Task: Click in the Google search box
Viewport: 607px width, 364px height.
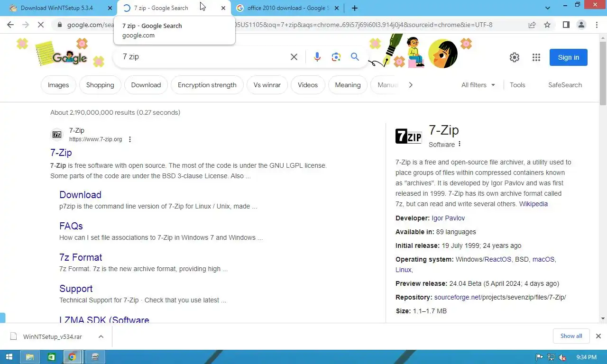Action: 204,57
